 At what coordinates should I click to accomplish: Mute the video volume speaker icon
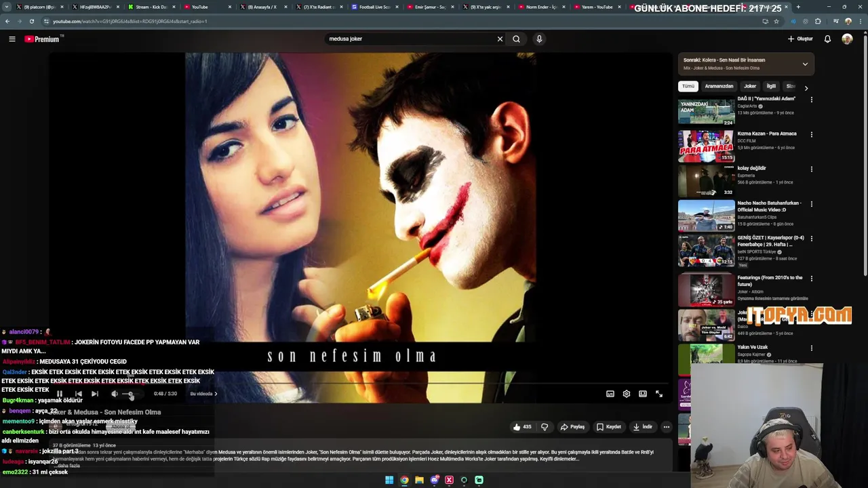point(114,394)
